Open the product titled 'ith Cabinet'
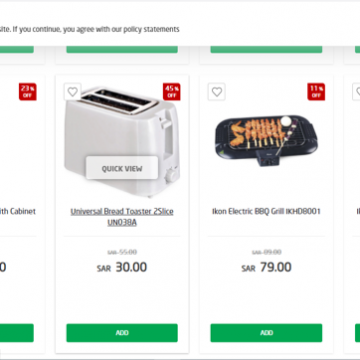The width and height of the screenshot is (360, 360). (18, 211)
